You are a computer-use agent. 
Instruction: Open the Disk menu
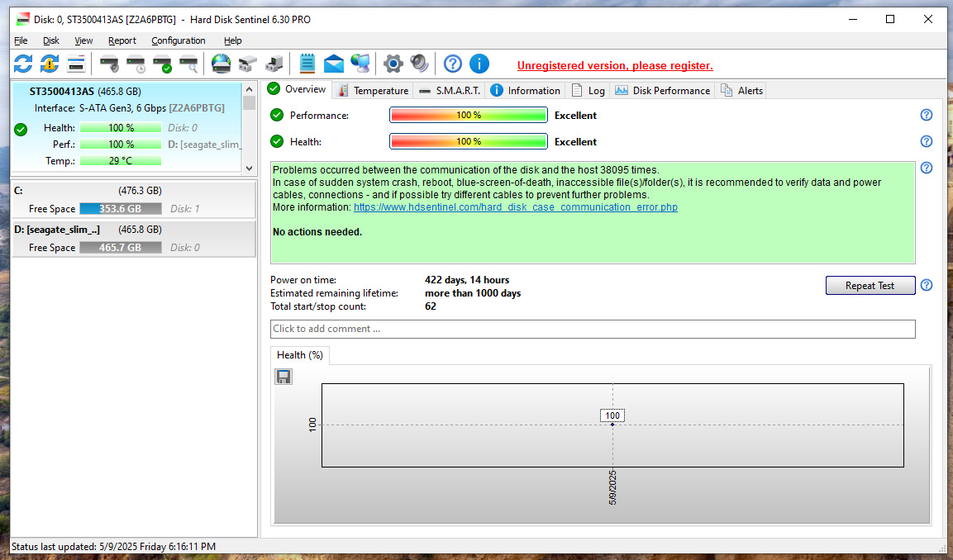tap(51, 40)
